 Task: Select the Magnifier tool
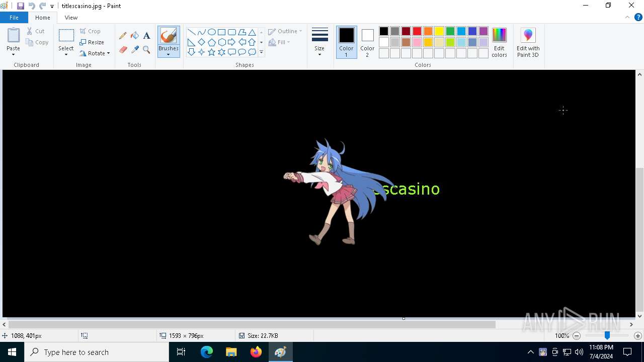point(146,50)
